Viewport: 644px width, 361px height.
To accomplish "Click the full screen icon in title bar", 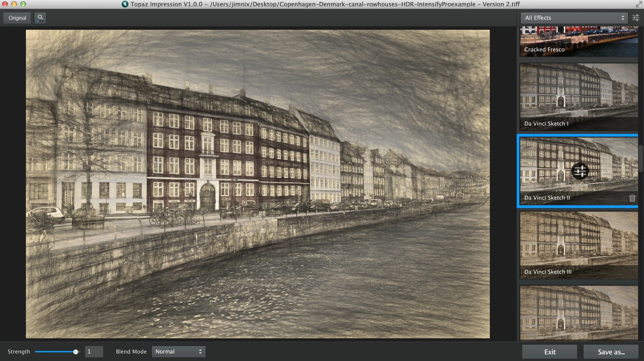I will click(639, 4).
